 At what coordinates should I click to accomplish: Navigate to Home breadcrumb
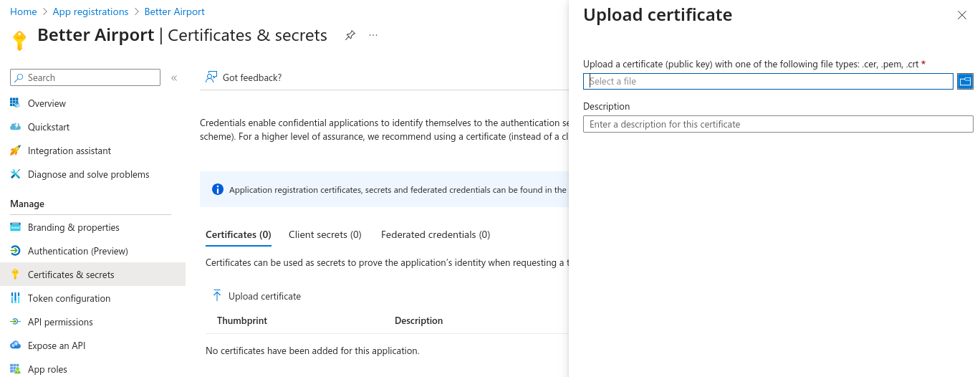coord(24,11)
